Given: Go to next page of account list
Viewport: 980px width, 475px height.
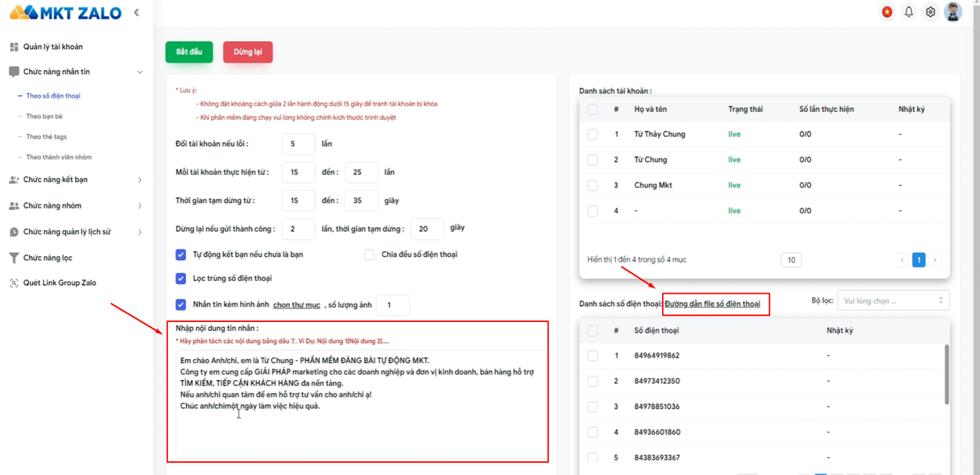Looking at the screenshot, I should click(935, 260).
